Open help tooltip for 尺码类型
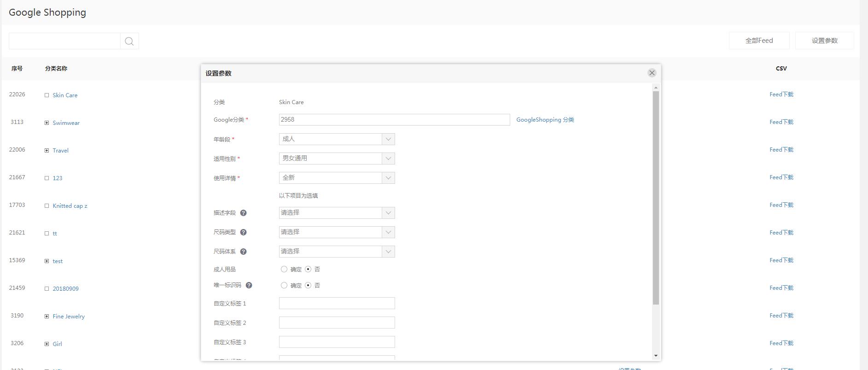 tap(244, 232)
